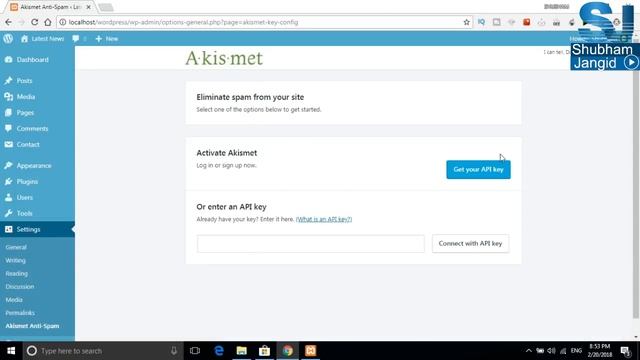Screen dimensions: 640x360
Task: Open Plugins menu label
Action: pyautogui.click(x=27, y=182)
